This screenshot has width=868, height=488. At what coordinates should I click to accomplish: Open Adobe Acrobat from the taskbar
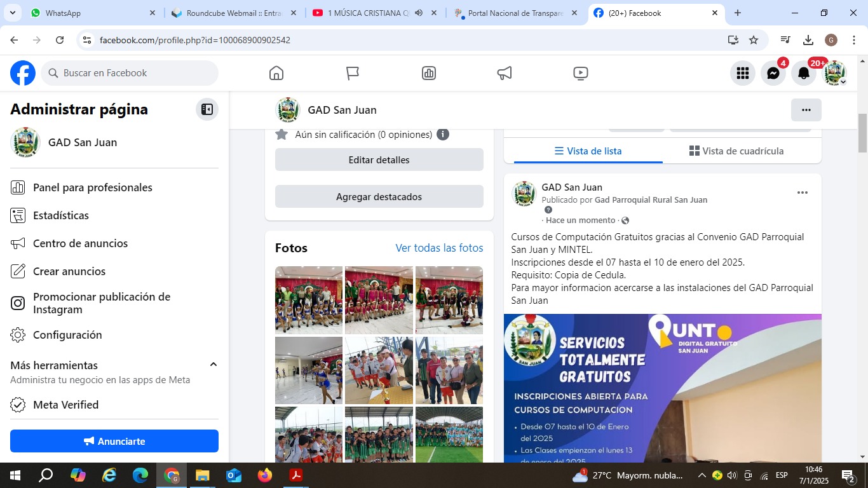[295, 475]
